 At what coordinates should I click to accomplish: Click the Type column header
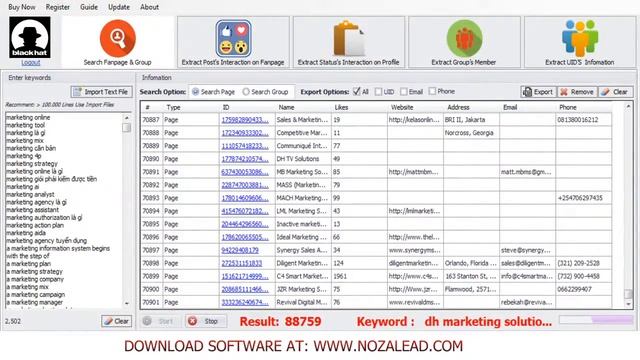coord(191,107)
